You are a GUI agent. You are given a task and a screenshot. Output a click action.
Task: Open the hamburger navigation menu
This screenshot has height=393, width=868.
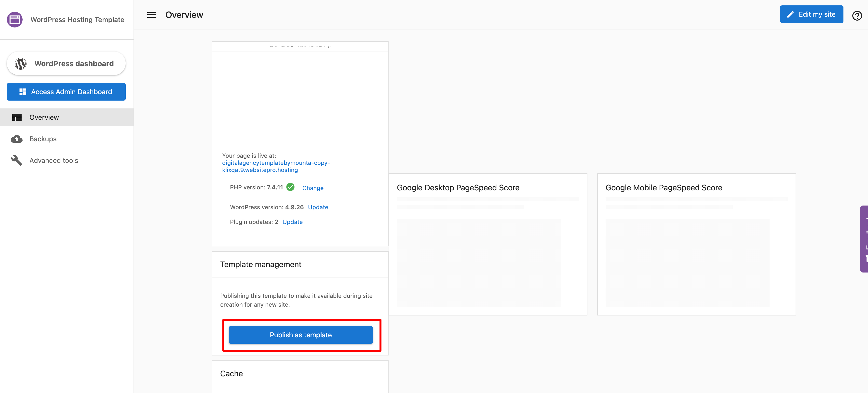152,14
